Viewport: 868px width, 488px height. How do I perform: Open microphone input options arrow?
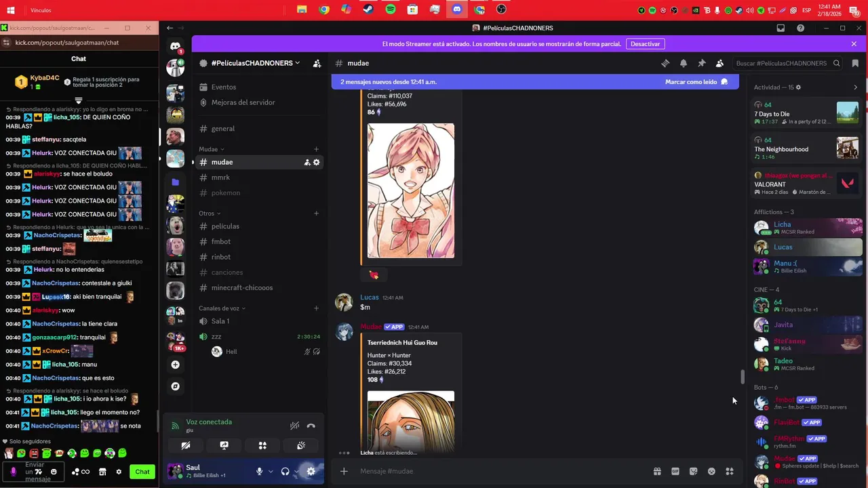click(271, 471)
